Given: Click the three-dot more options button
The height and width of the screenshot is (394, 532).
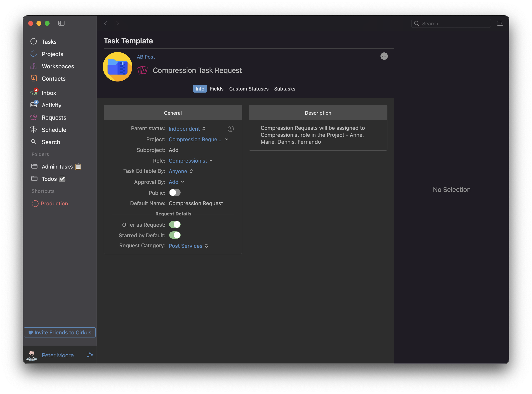Looking at the screenshot, I should (x=384, y=56).
